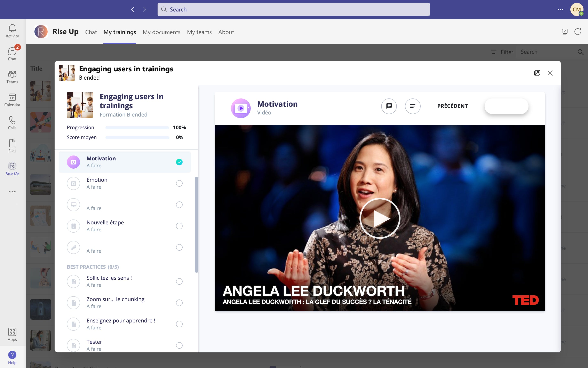The width and height of the screenshot is (588, 368).
Task: Toggle the checked Motivation completion mark
Action: (179, 162)
